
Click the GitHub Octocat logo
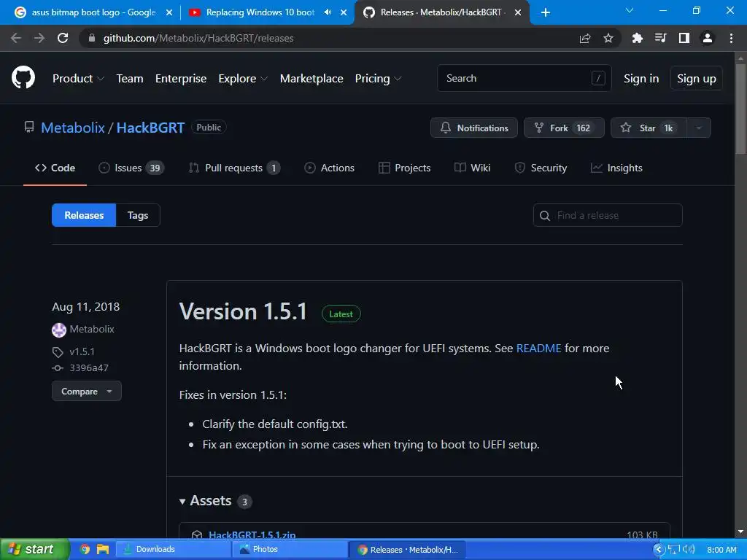[23, 77]
